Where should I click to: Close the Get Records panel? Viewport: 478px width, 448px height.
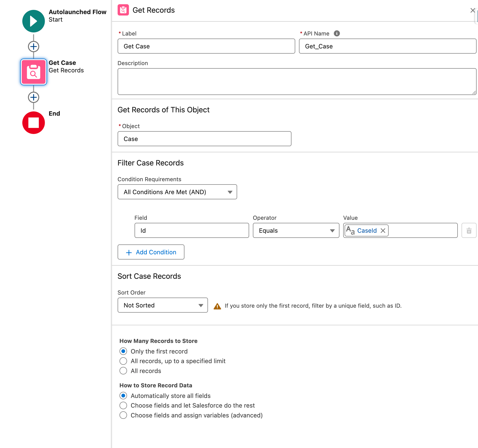tap(472, 10)
